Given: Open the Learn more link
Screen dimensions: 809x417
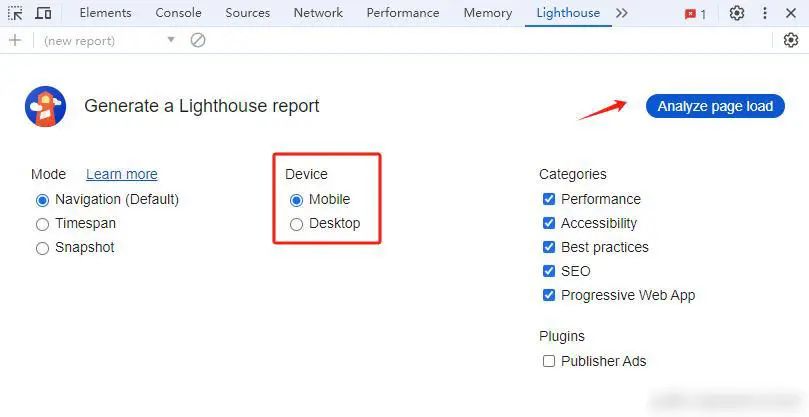Looking at the screenshot, I should pyautogui.click(x=121, y=174).
